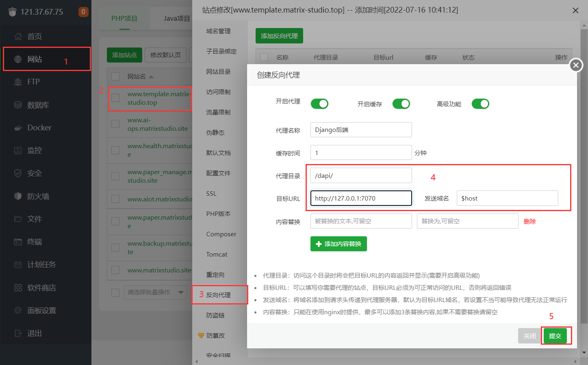Screen dimensions: 588x365
Task: Click the Docker whale icon
Action: coord(18,127)
